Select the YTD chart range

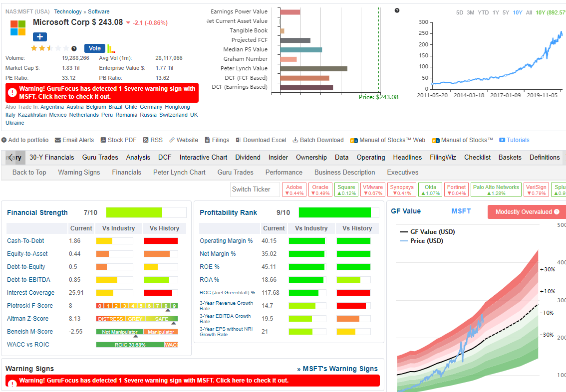coord(483,12)
